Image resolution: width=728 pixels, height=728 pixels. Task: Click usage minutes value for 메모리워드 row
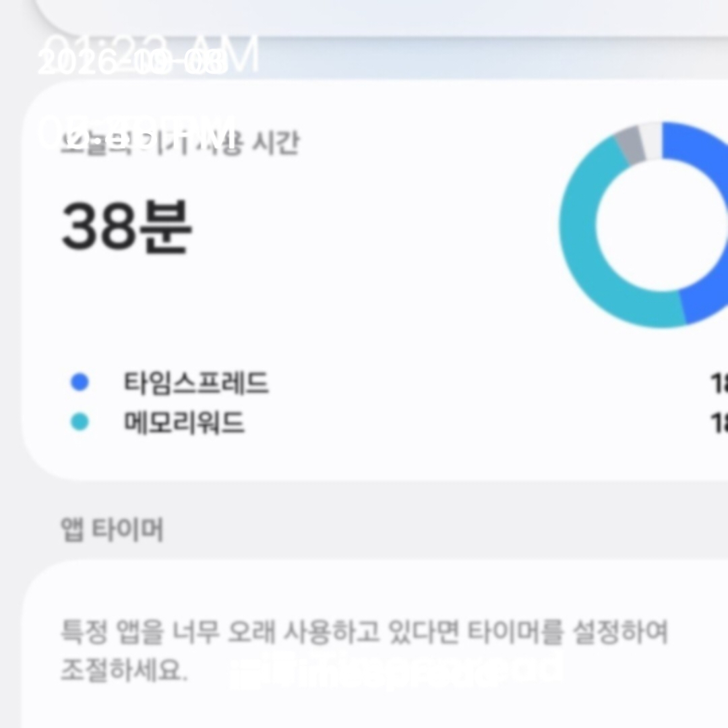pos(719,423)
